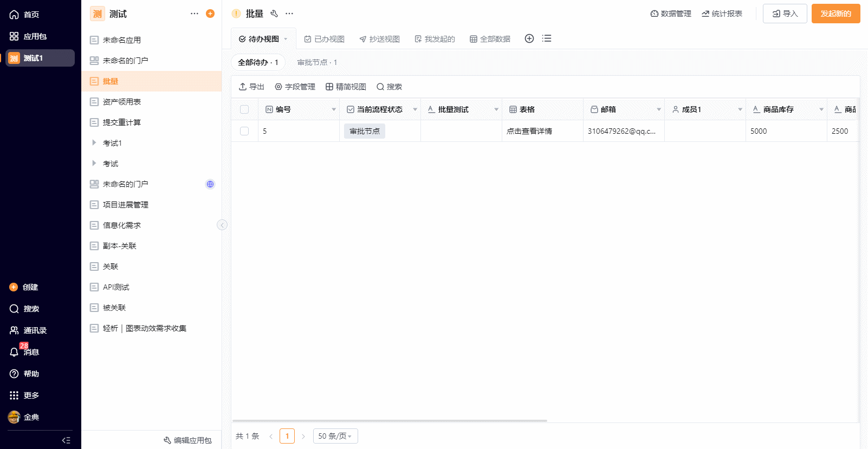The width and height of the screenshot is (868, 449).
Task: Click 点击查看详情 link in row 5
Action: [x=529, y=131]
